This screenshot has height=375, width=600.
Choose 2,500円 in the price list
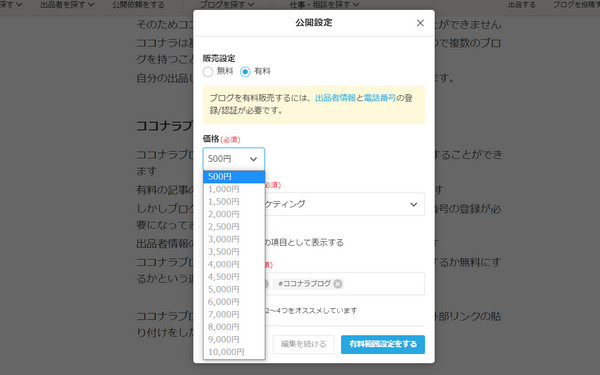click(x=234, y=227)
